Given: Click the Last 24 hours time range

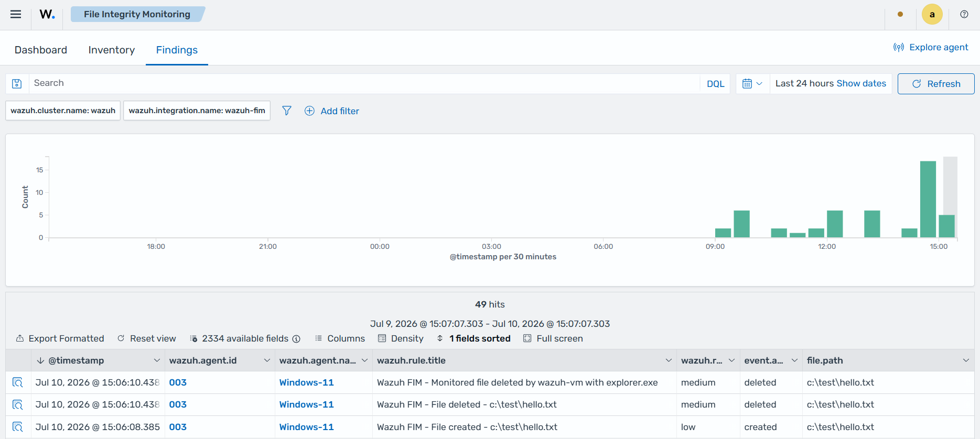Looking at the screenshot, I should click(804, 83).
